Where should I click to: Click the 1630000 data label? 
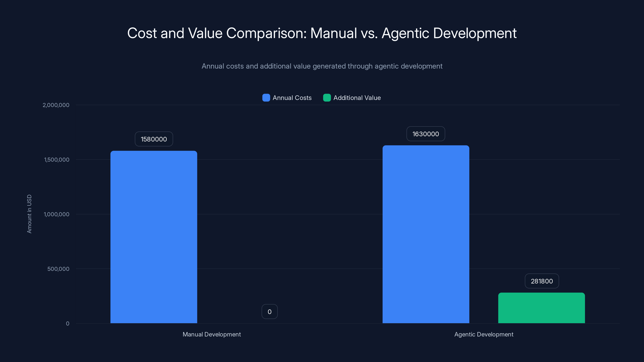pyautogui.click(x=425, y=134)
